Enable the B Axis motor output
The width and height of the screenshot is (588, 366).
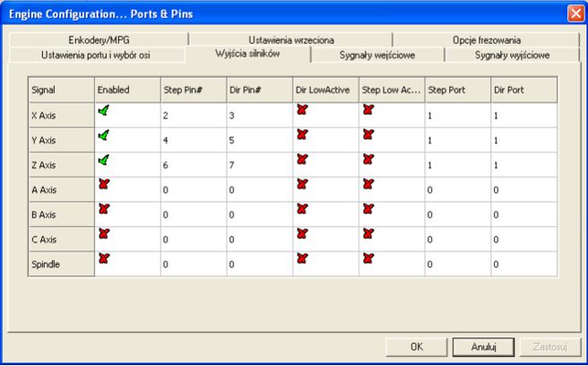pos(104,209)
